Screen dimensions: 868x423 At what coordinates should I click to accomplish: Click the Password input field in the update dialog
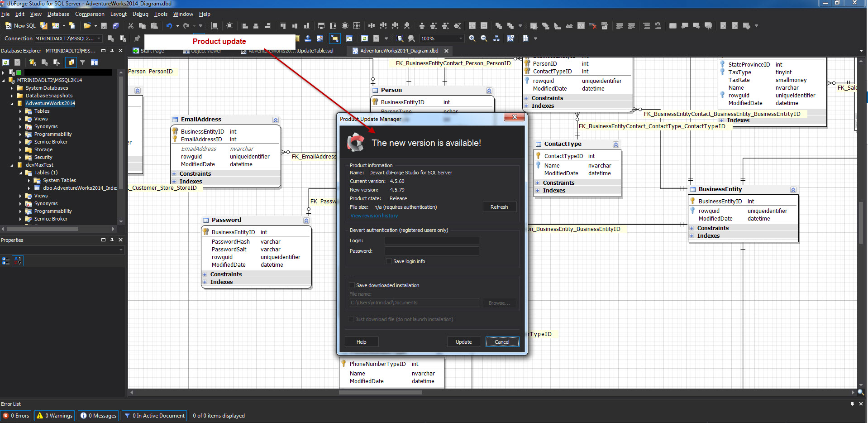(432, 251)
